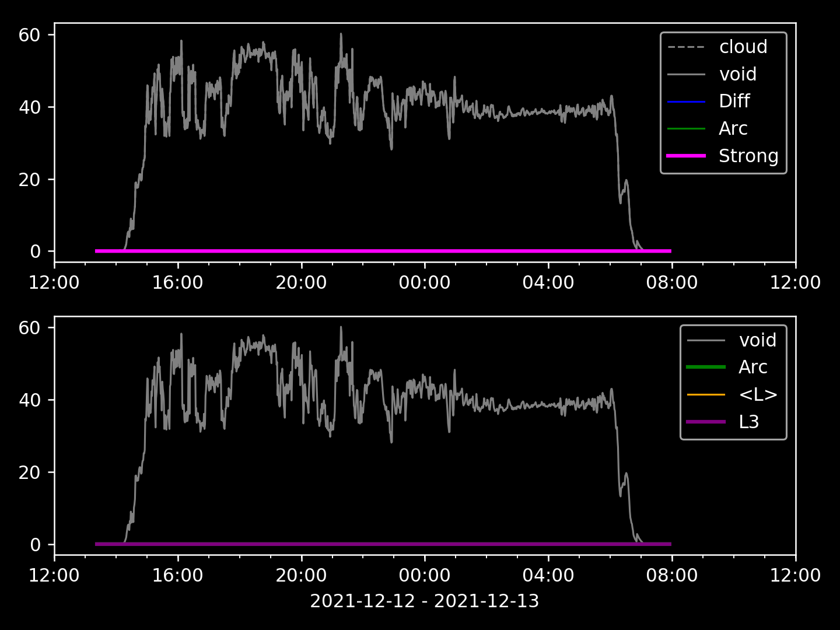Click the 08:00 tick label on top plot
This screenshot has width=840, height=630.
pos(672,283)
